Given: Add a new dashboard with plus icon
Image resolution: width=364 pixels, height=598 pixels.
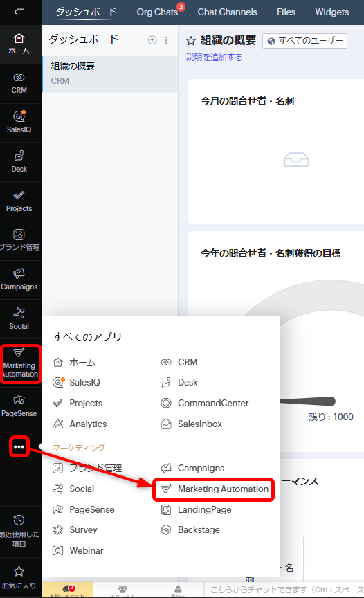Looking at the screenshot, I should tap(152, 40).
